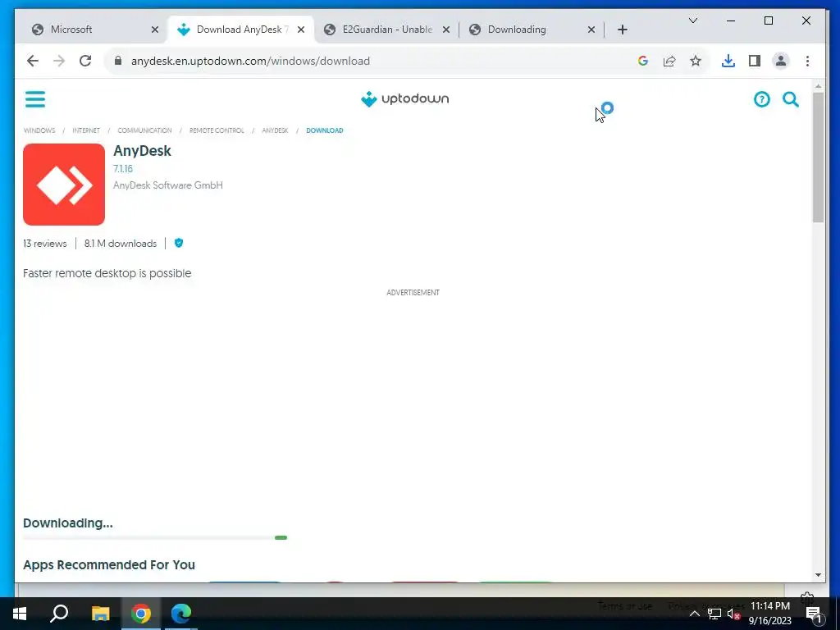Click the blue security shield badge
This screenshot has width=840, height=630.
pyautogui.click(x=179, y=243)
